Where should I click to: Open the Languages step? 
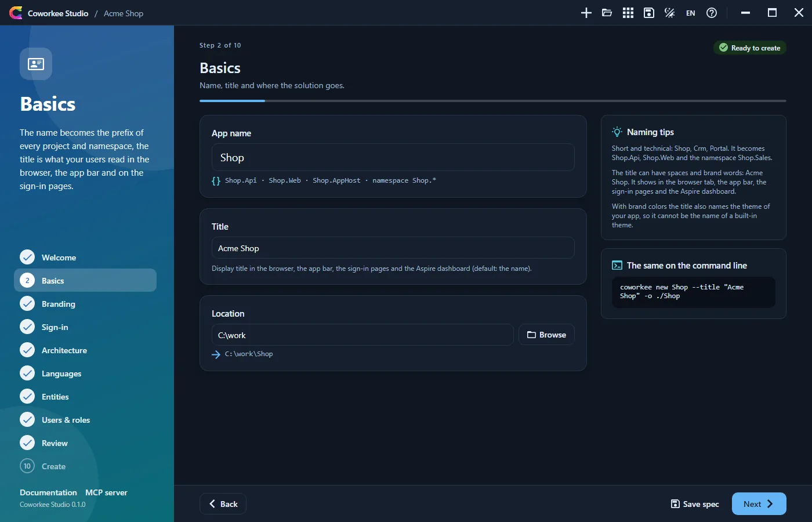pos(85,373)
